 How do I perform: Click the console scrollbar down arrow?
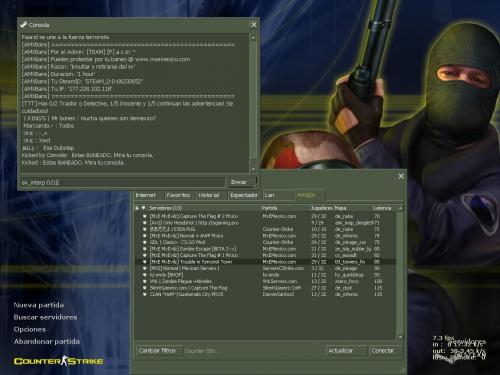click(253, 169)
